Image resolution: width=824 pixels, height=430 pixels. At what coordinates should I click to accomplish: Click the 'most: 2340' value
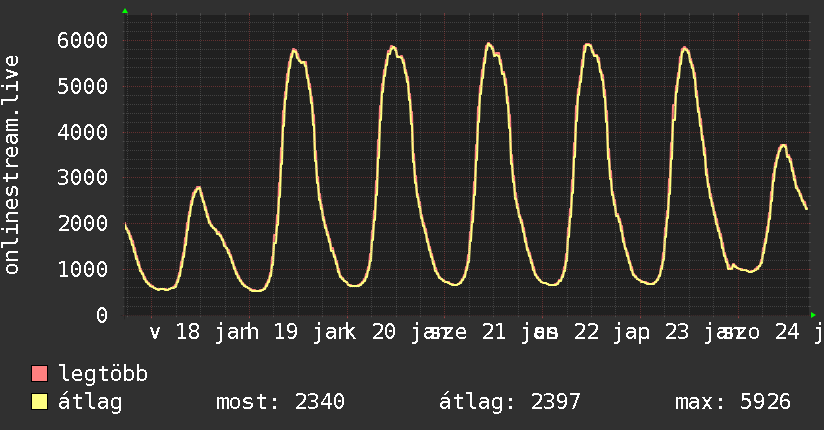click(280, 402)
